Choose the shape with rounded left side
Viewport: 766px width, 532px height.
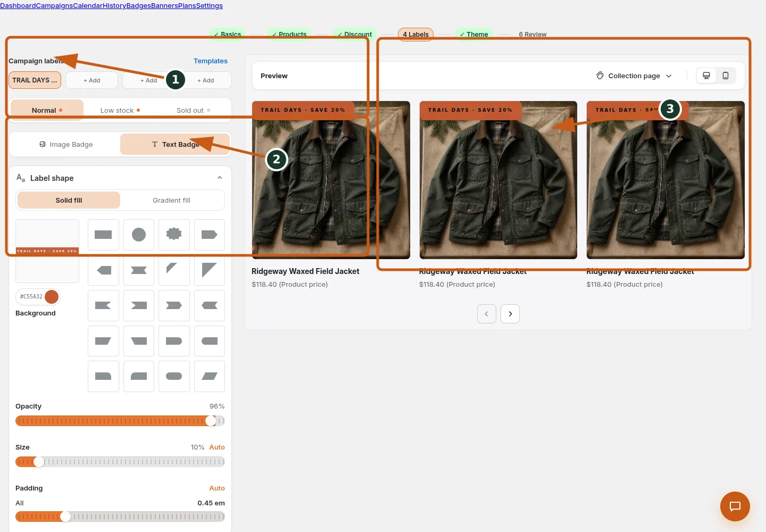(x=210, y=341)
